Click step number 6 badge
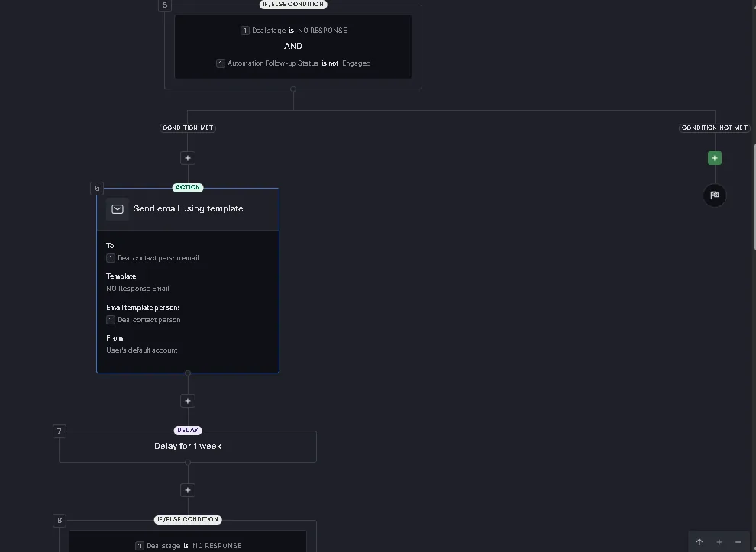This screenshot has width=756, height=552. pyautogui.click(x=97, y=189)
